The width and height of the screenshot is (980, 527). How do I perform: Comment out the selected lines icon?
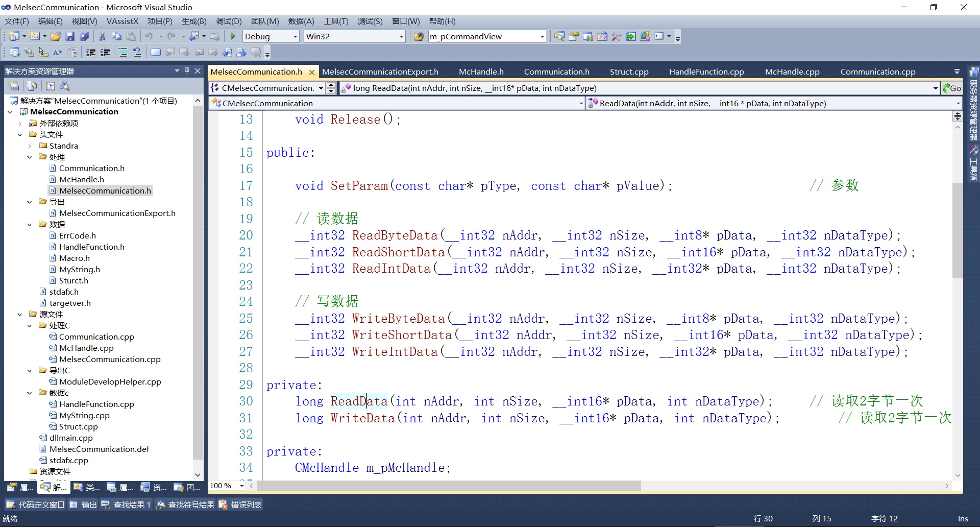123,52
